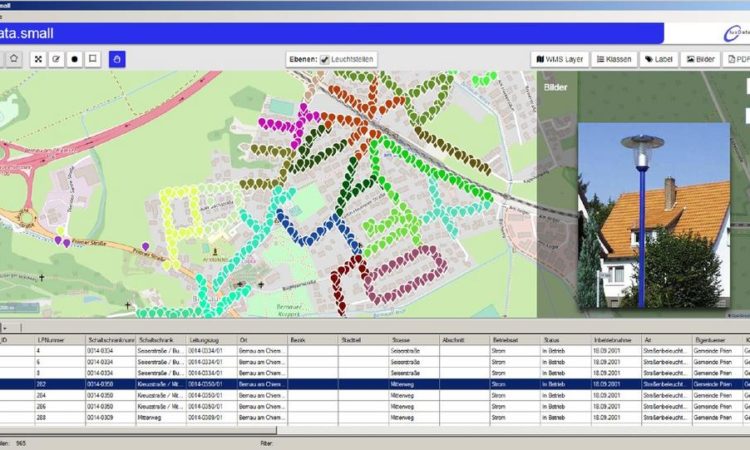The image size is (750, 450).
Task: Uncheck the Leuchtstellen layer checkbox
Action: [x=325, y=59]
